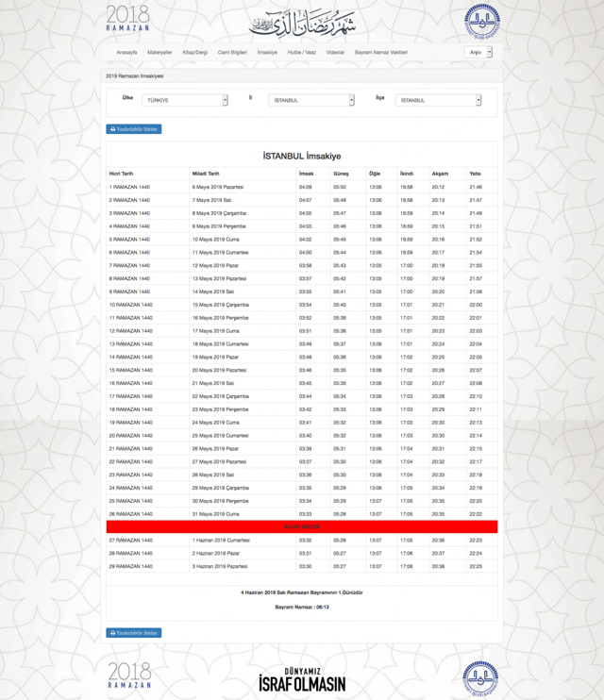Open the Materyaller menu item
604x700 pixels.
[159, 53]
